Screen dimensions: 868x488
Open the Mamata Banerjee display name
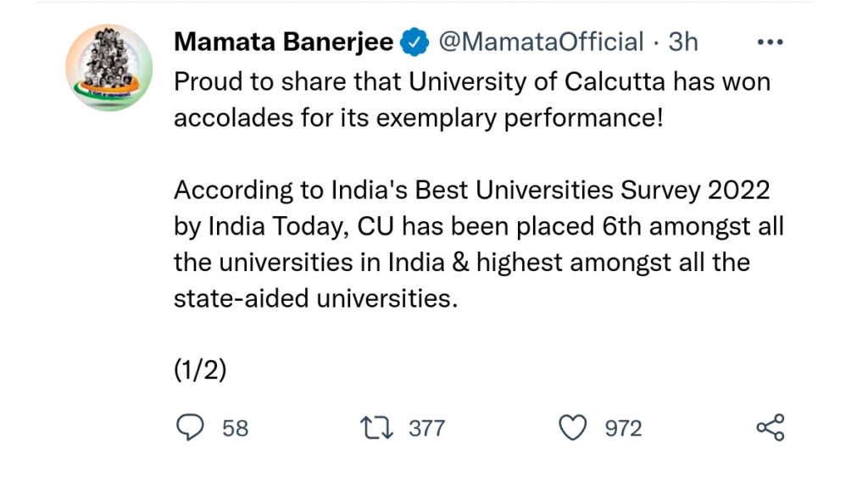click(x=283, y=42)
